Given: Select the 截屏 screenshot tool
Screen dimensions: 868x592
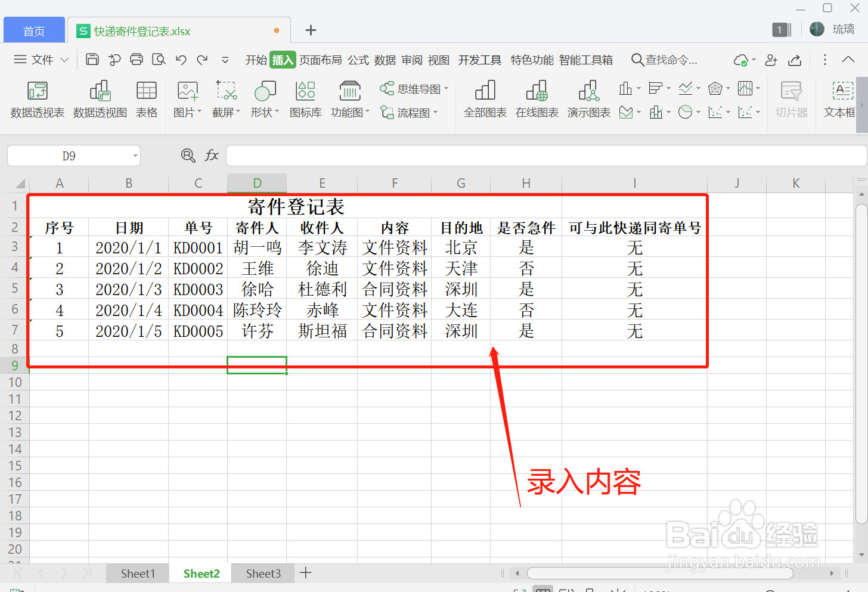Looking at the screenshot, I should point(224,99).
